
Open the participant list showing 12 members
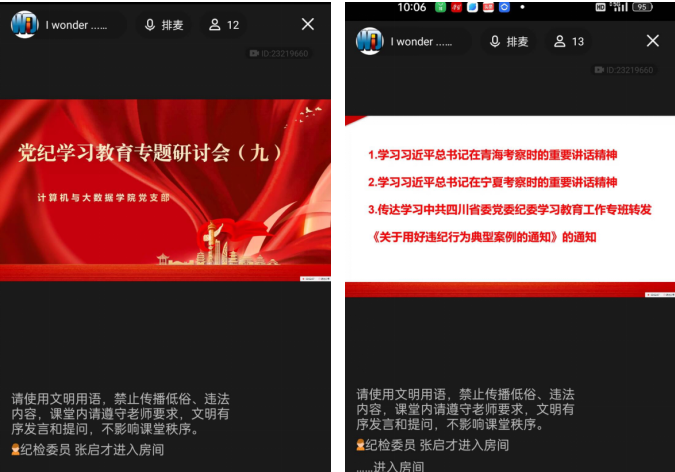tap(224, 25)
